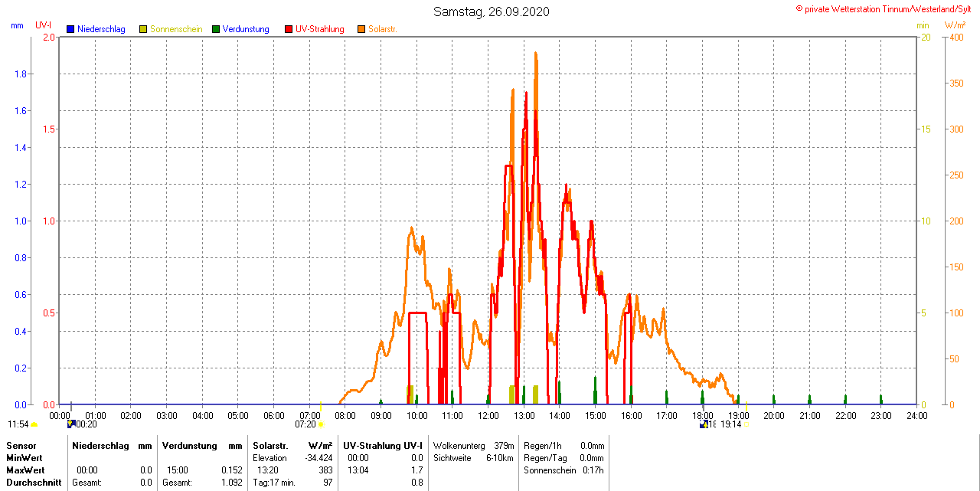Screen dimensions: 980x491
Task: Select the Solarstr. legend label
Action: coord(383,29)
